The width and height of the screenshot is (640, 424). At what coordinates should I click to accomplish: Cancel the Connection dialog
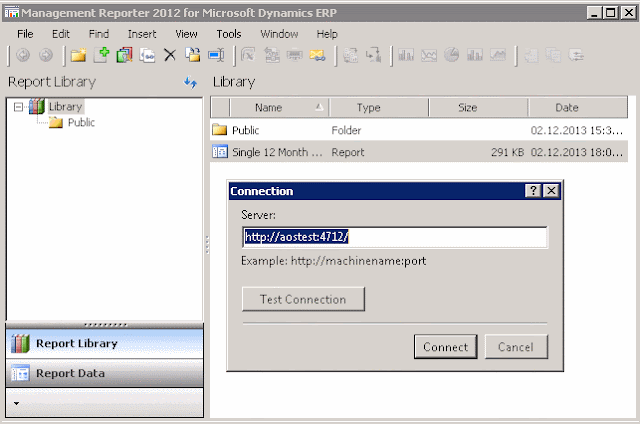click(516, 347)
